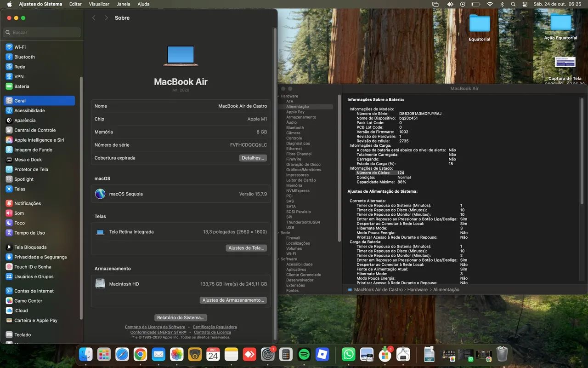Click Detalhes button for Cobertura expirada
Viewport: 588px width, 368px height.
[x=253, y=158]
